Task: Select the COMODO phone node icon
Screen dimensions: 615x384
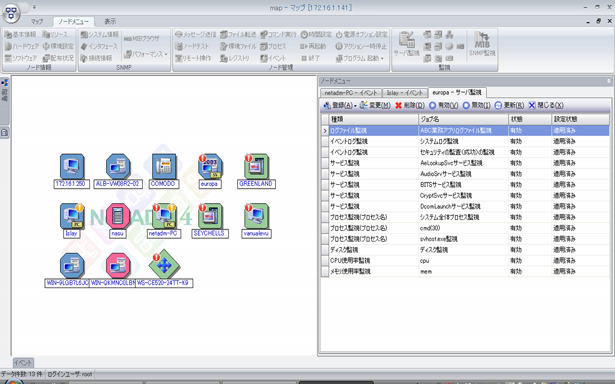Action: tap(164, 166)
